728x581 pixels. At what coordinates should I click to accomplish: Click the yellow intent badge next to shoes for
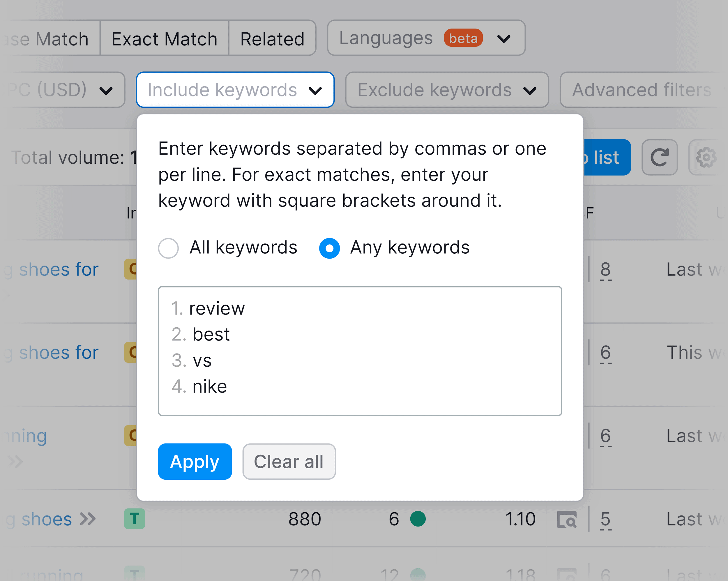(x=130, y=269)
